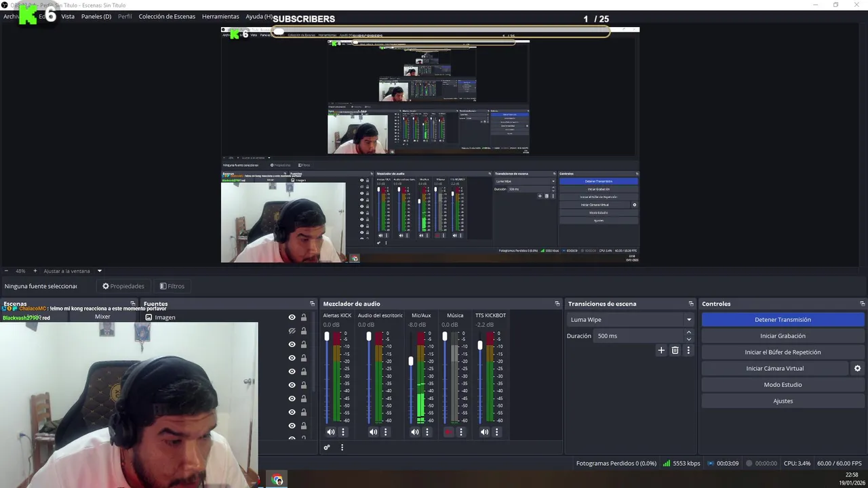
Task: Open transition properties three-dot menu
Action: (x=688, y=350)
